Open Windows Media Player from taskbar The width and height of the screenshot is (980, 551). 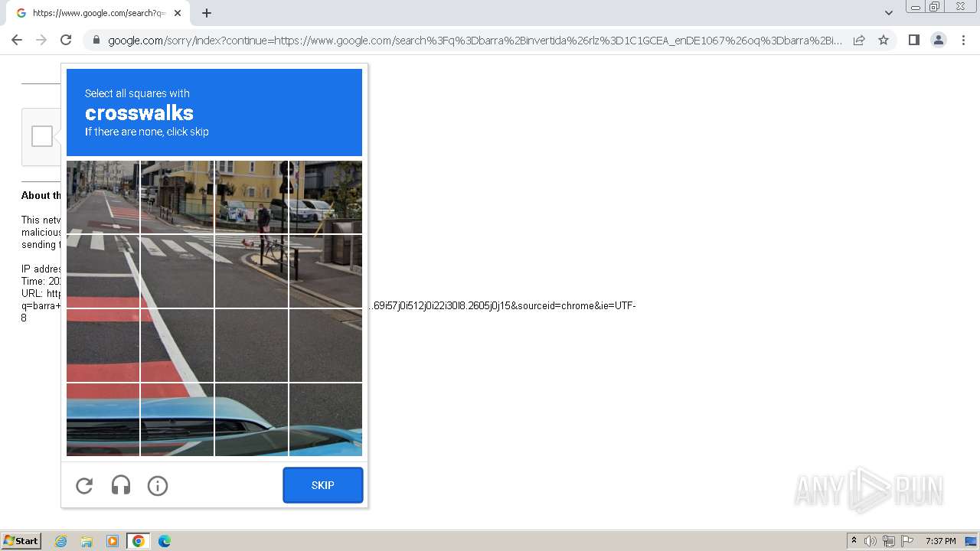[113, 541]
